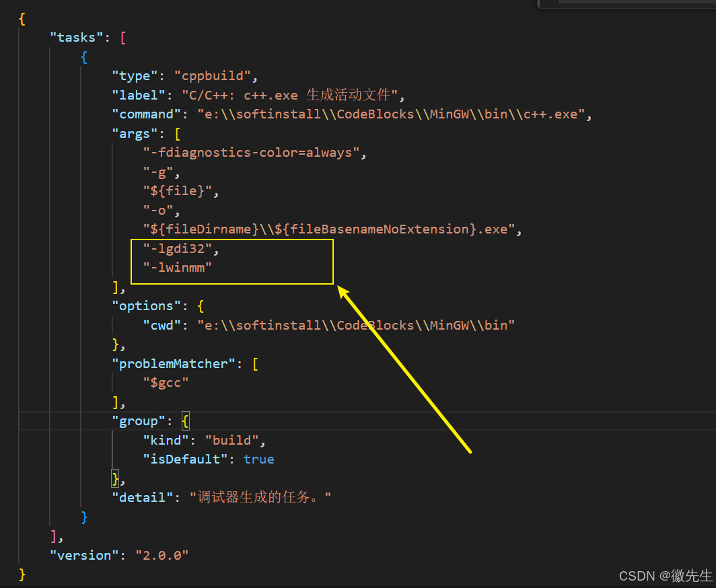Viewport: 716px width, 588px height.
Task: Click the "label" key text
Action: point(139,95)
